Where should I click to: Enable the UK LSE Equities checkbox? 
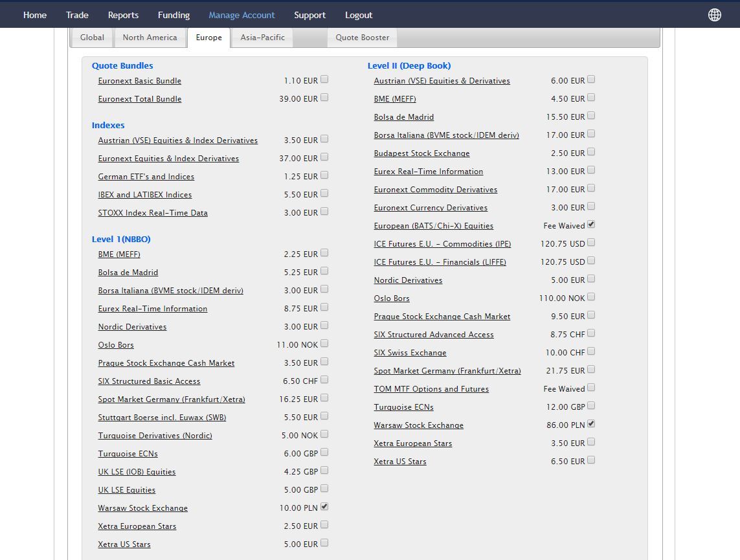(324, 489)
